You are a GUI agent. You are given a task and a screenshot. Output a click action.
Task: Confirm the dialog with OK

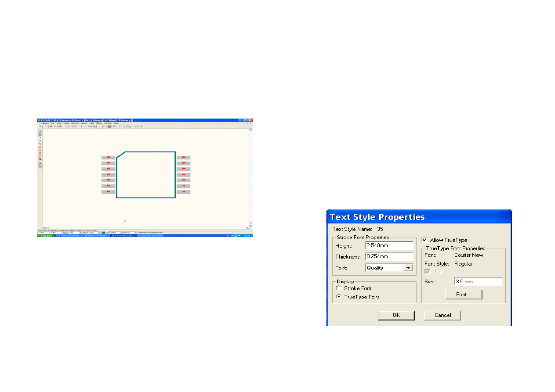click(x=396, y=315)
